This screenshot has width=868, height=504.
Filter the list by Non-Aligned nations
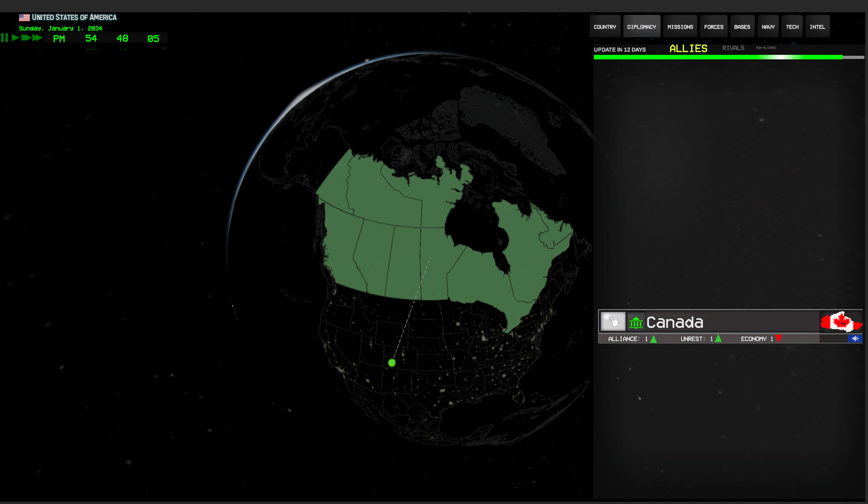tap(766, 48)
